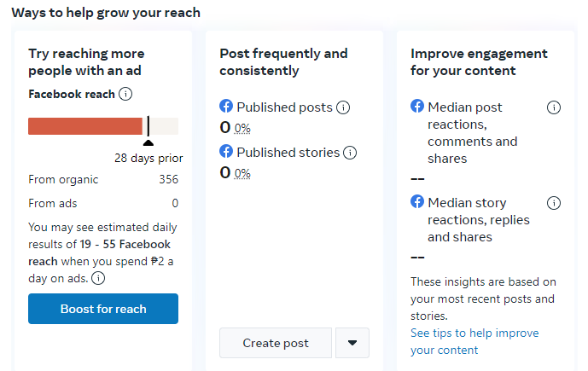Click the From organic 356 value

(x=168, y=179)
